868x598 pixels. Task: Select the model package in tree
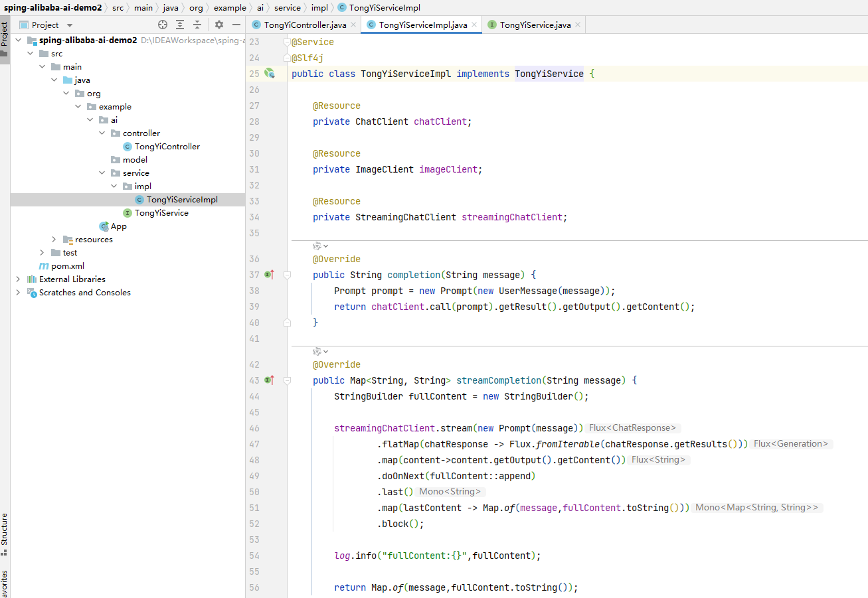point(135,159)
